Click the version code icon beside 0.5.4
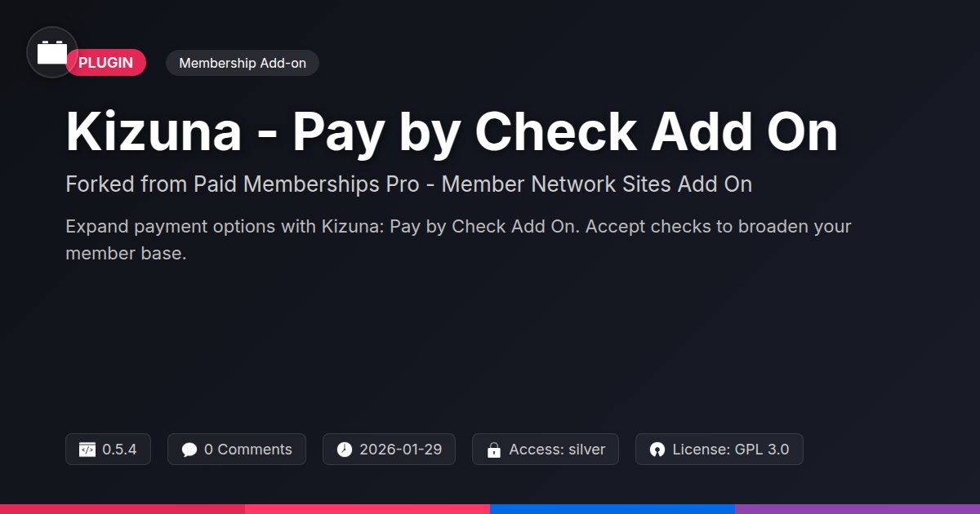Viewport: 980px width, 514px height. (87, 450)
